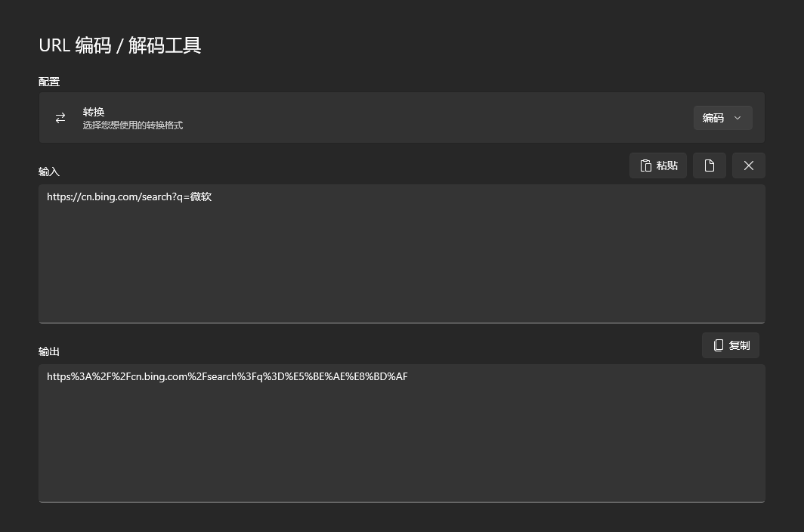Click the 复制 copy button
The width and height of the screenshot is (804, 532).
tap(731, 345)
